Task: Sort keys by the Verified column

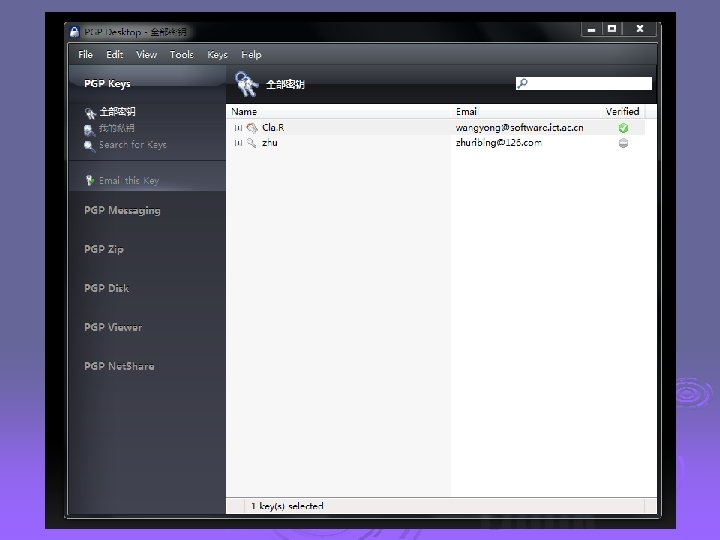Action: pyautogui.click(x=622, y=112)
